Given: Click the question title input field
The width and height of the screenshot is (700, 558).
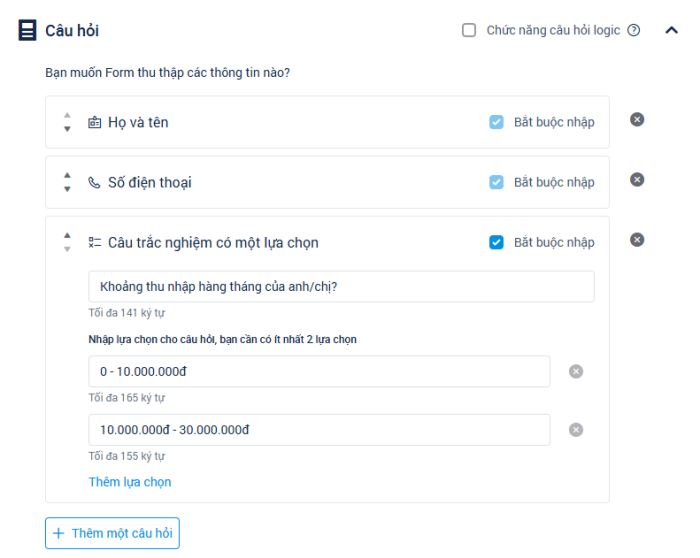Looking at the screenshot, I should pos(340,287).
